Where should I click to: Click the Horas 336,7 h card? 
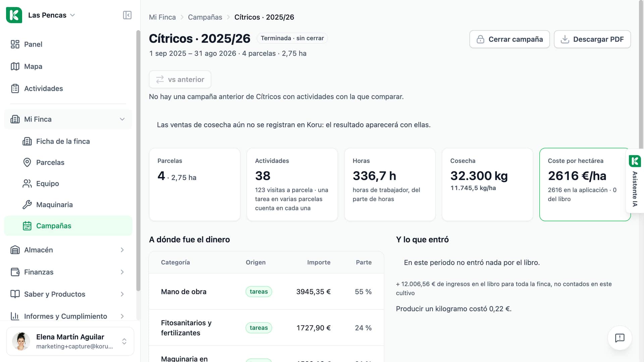coord(390,184)
